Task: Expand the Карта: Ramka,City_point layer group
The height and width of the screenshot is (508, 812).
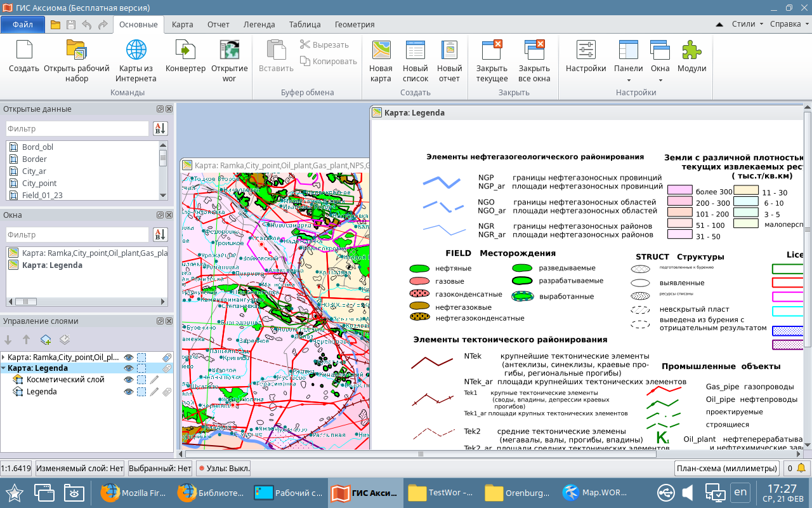Action: coord(4,357)
